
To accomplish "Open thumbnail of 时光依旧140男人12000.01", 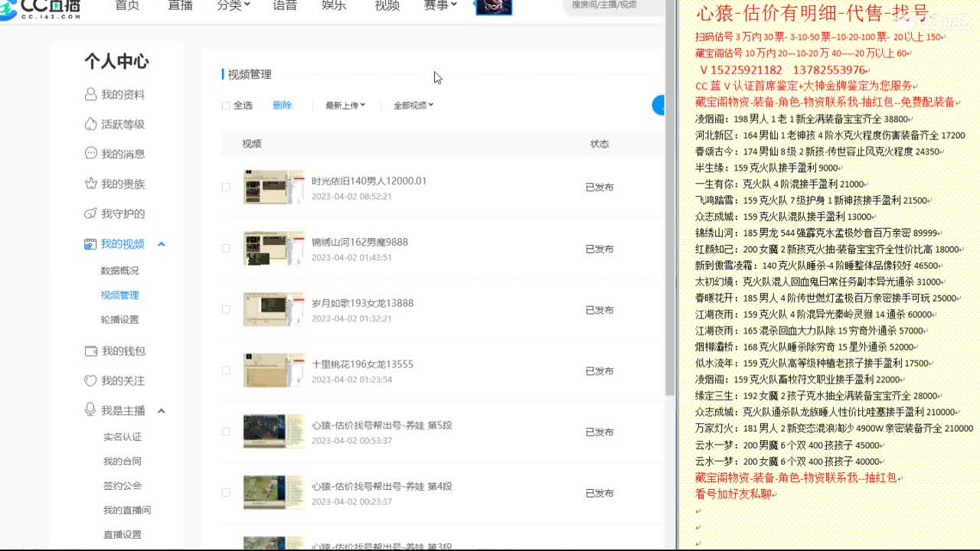I will click(273, 187).
